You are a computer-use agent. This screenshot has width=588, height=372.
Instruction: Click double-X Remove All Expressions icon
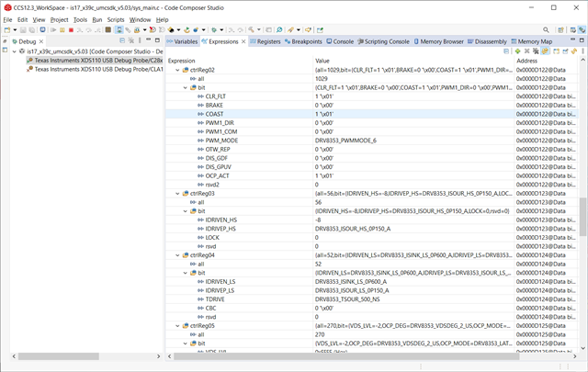tap(536, 51)
